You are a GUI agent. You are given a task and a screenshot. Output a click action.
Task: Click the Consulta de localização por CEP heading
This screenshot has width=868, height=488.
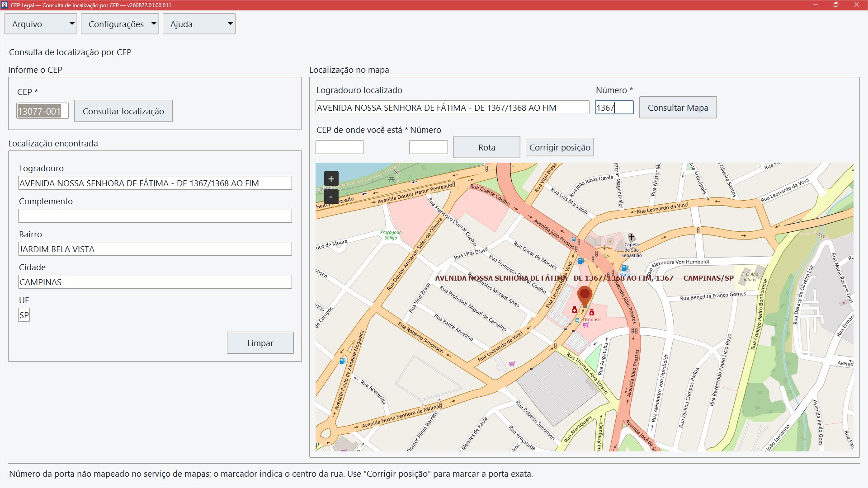(x=71, y=52)
